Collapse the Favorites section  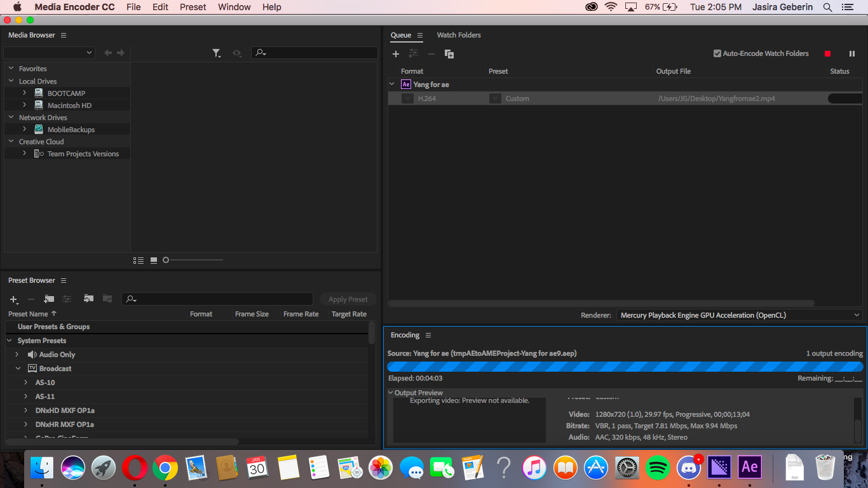11,68
